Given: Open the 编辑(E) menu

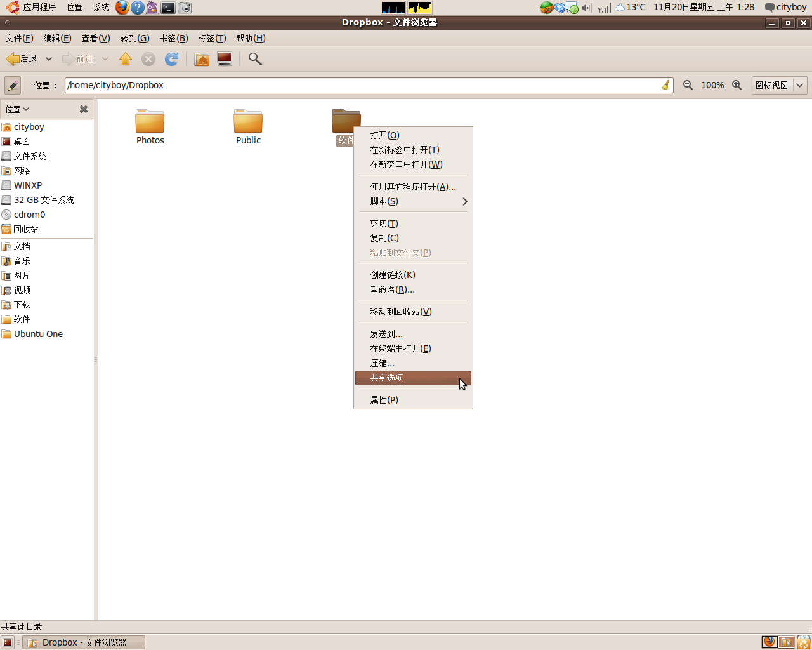Looking at the screenshot, I should click(57, 38).
